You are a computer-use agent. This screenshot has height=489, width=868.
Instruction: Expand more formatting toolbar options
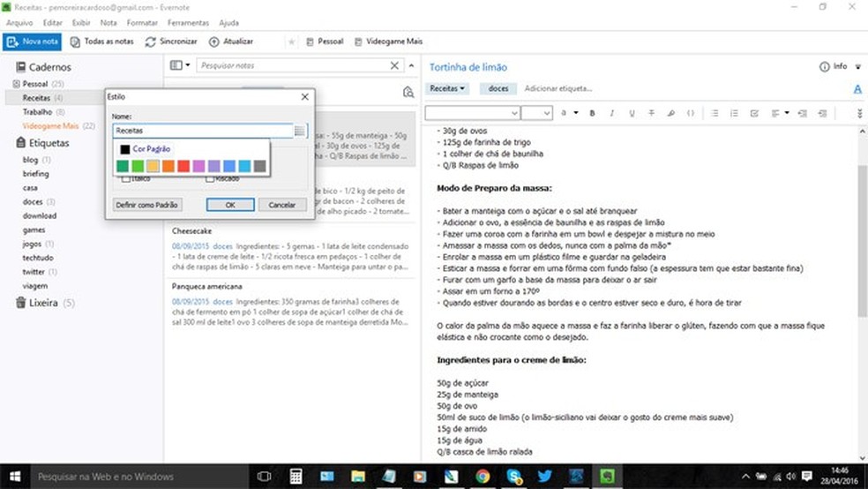pyautogui.click(x=859, y=113)
